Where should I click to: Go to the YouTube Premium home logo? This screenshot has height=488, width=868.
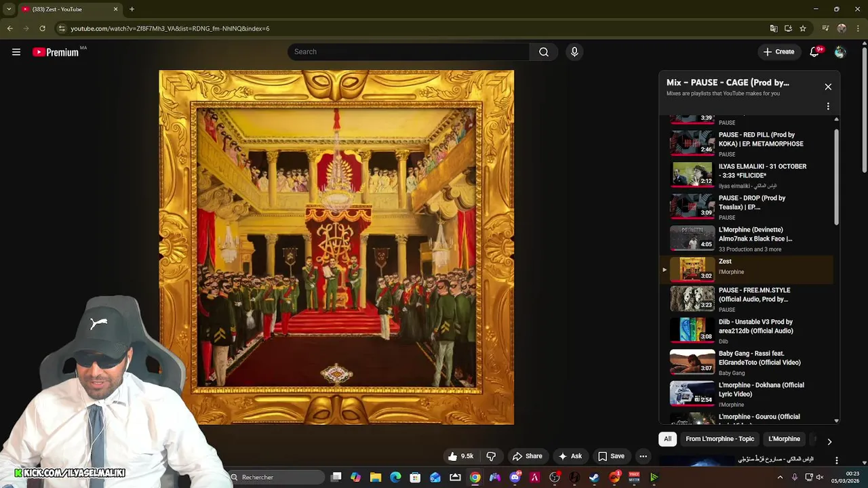pyautogui.click(x=56, y=52)
